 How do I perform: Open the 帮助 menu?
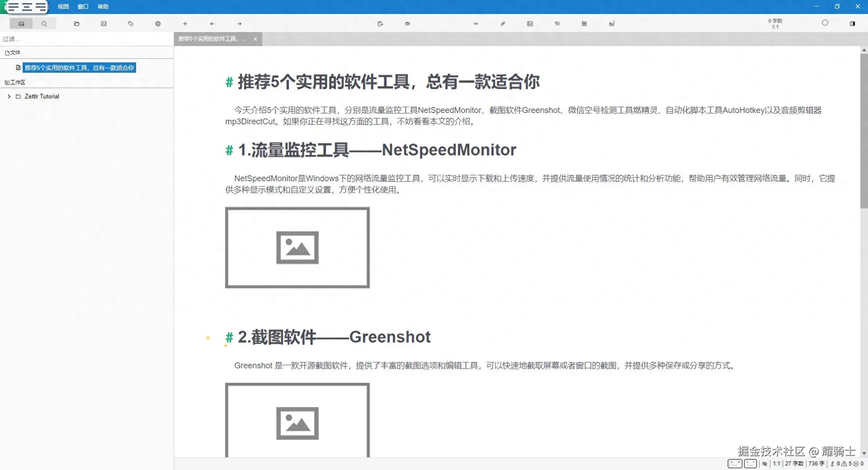click(x=103, y=7)
